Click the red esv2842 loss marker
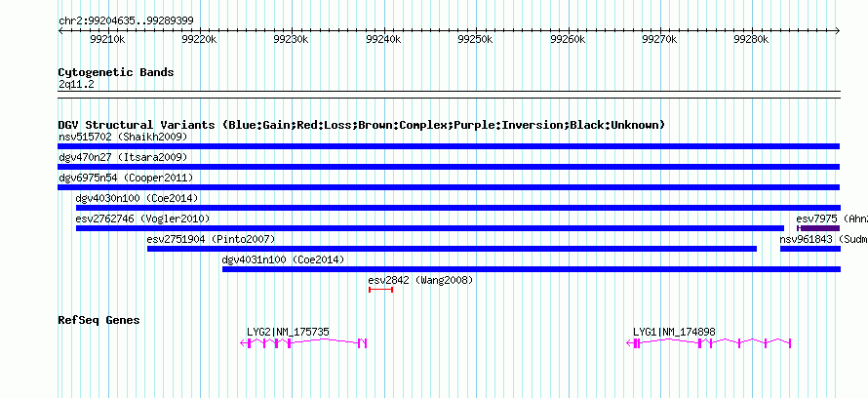868x398 pixels. (x=381, y=290)
